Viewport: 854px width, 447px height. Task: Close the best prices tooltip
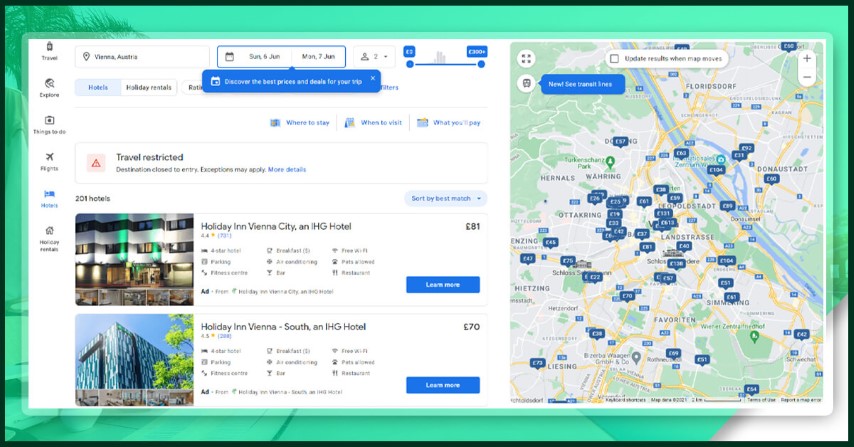pos(373,78)
